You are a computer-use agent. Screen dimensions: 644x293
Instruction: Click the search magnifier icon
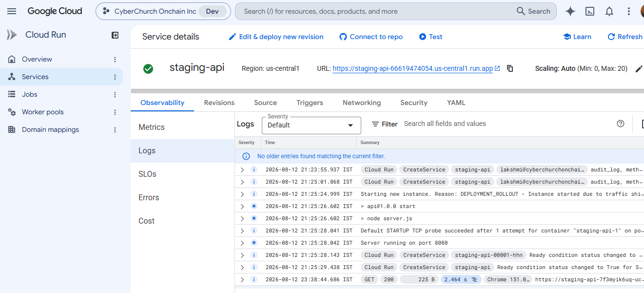point(521,11)
